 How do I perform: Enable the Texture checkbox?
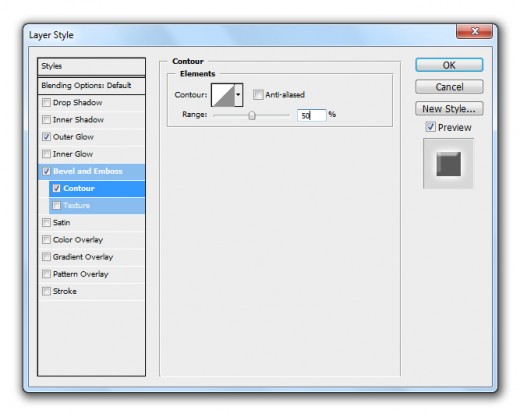(57, 205)
